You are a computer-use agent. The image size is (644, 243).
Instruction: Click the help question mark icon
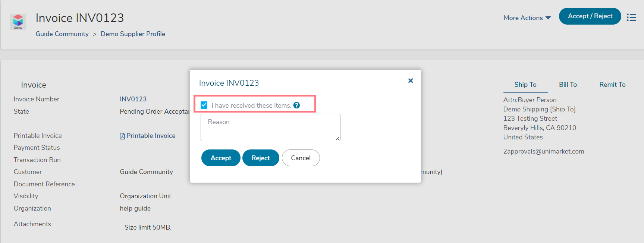click(x=296, y=105)
